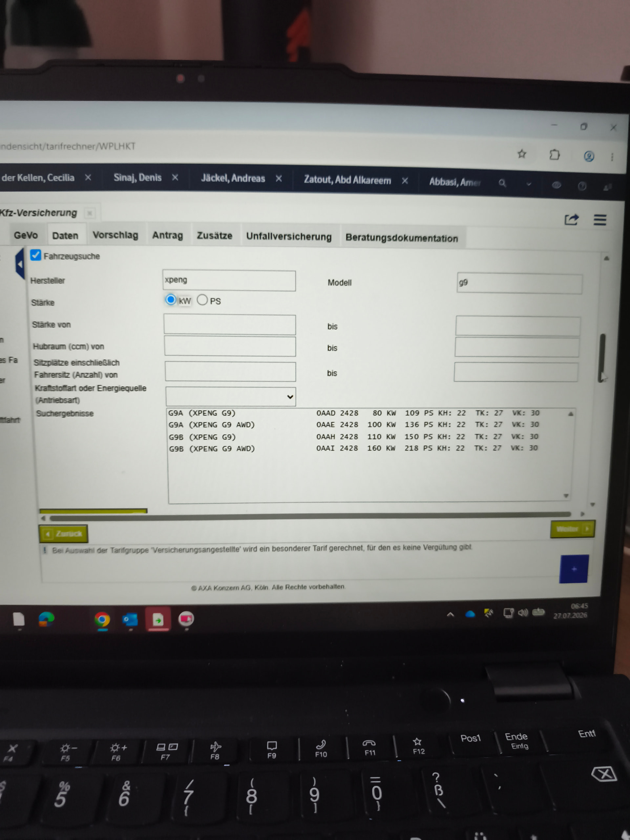Open the browser extensions puzzle icon
The image size is (630, 840).
click(x=555, y=155)
